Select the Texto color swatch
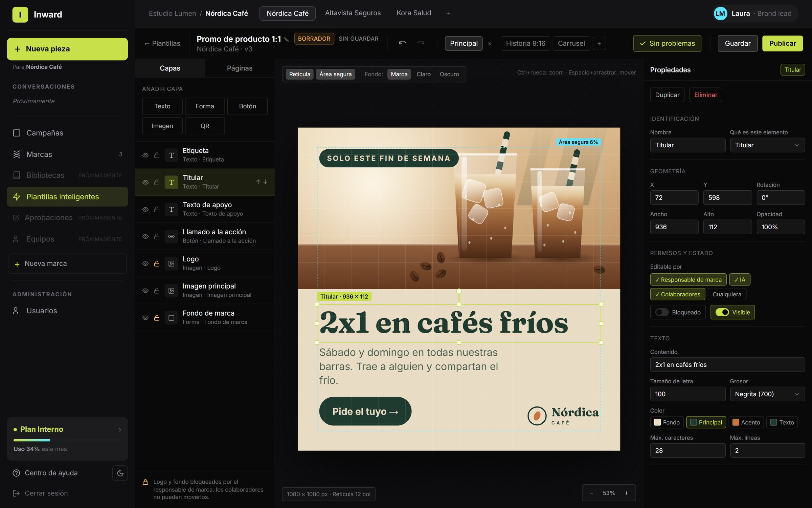This screenshot has width=812, height=508. coord(782,422)
